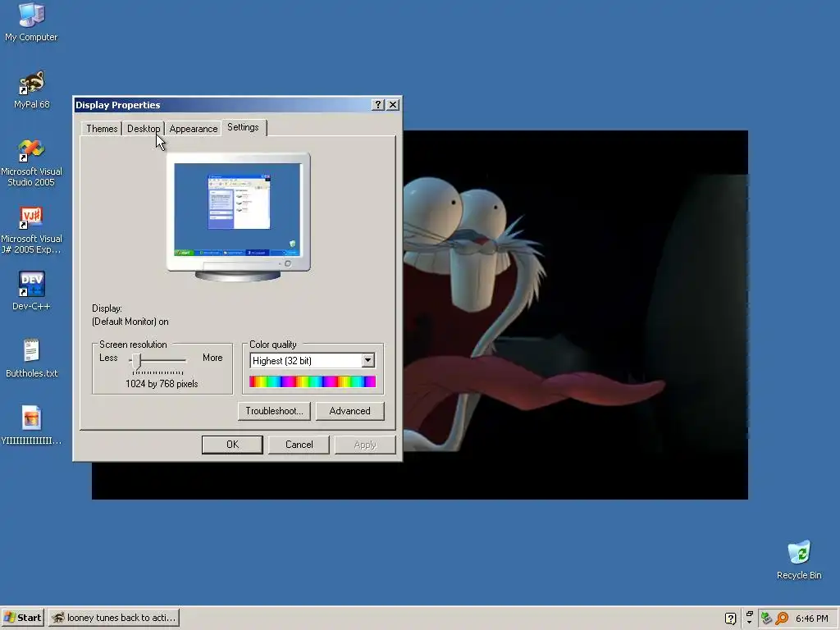Switch to the Desktop tab
Viewport: 840px width, 630px height.
143,129
